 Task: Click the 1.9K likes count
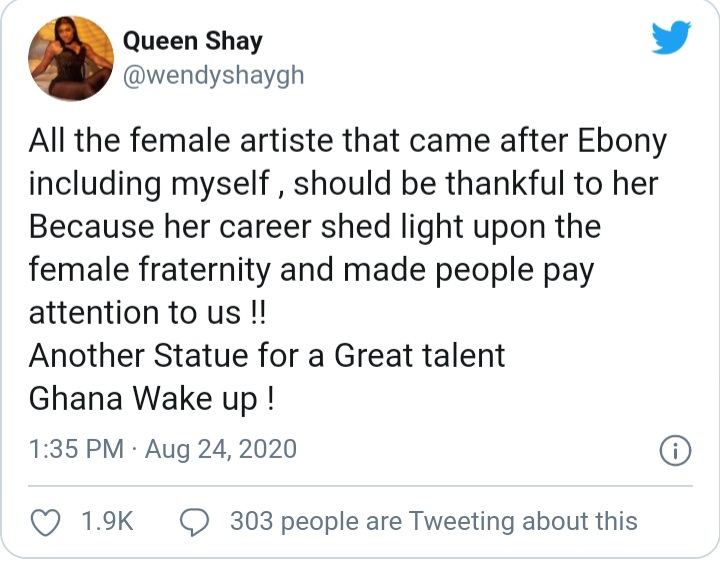point(108,521)
